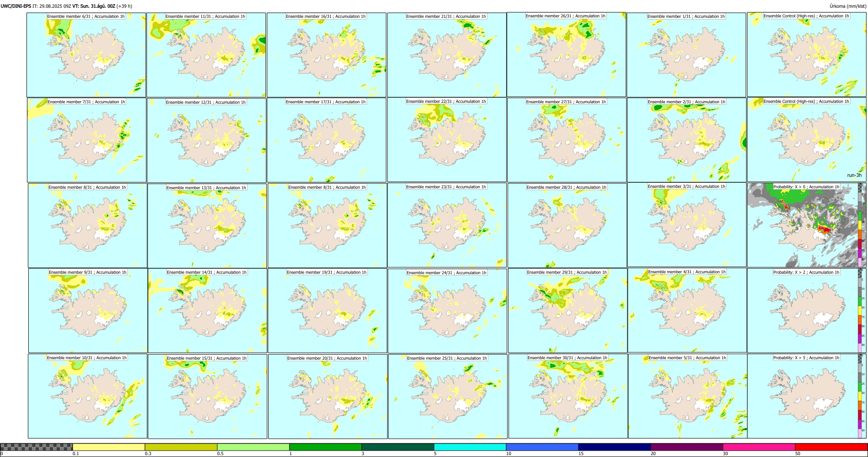Screen dimensions: 868x457
Task: View the Ensemble member 23/31 map
Action: pos(447,225)
